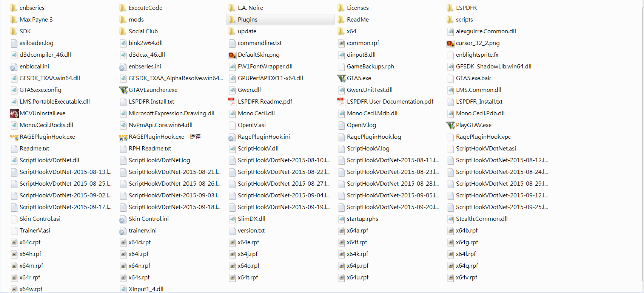
Task: Select the x64v.rpf file name
Action: (467, 277)
